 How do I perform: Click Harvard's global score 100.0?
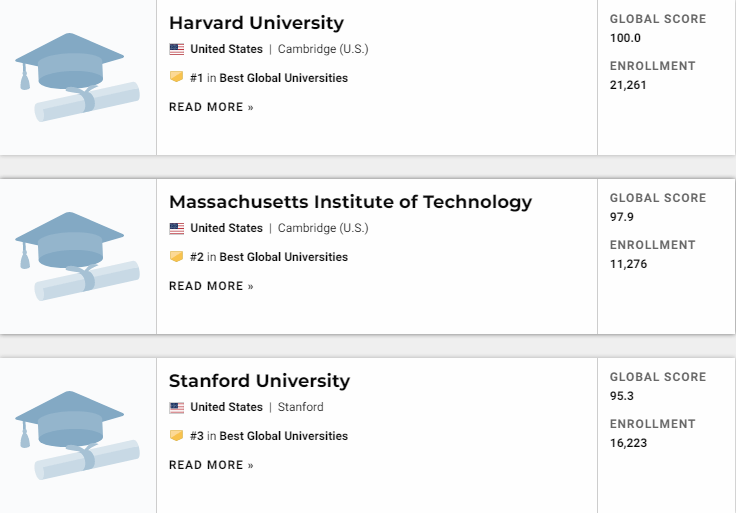pyautogui.click(x=625, y=38)
